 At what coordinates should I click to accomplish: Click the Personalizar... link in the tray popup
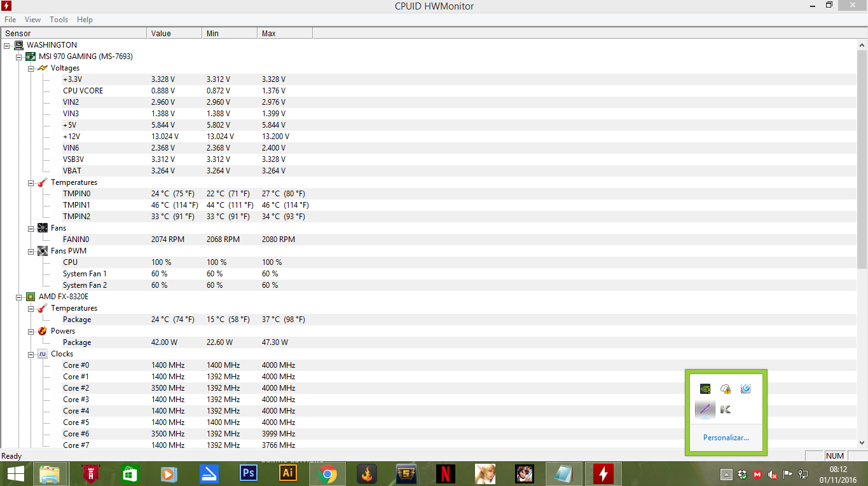click(x=726, y=438)
